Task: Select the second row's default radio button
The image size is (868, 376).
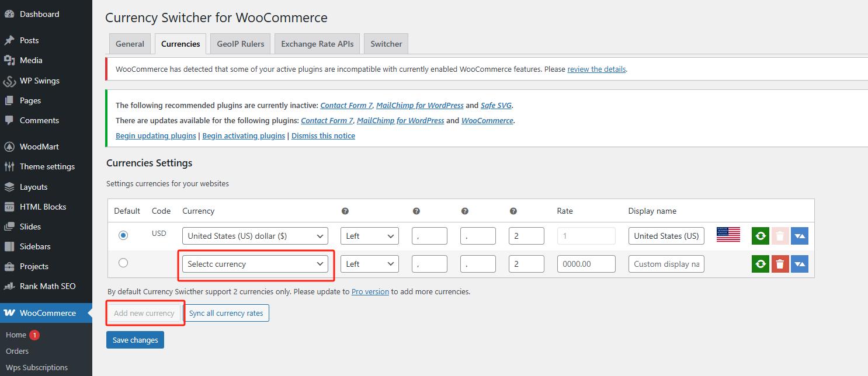Action: coord(123,263)
